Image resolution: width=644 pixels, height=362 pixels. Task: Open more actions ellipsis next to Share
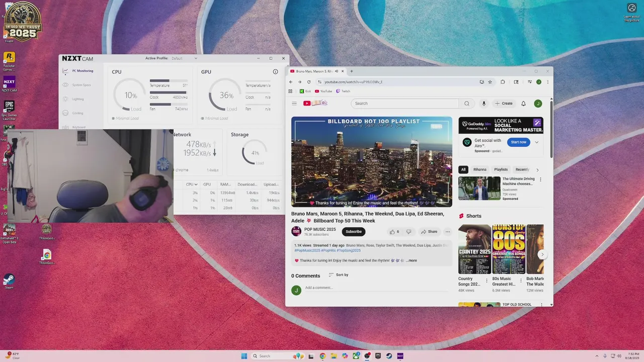(x=447, y=232)
